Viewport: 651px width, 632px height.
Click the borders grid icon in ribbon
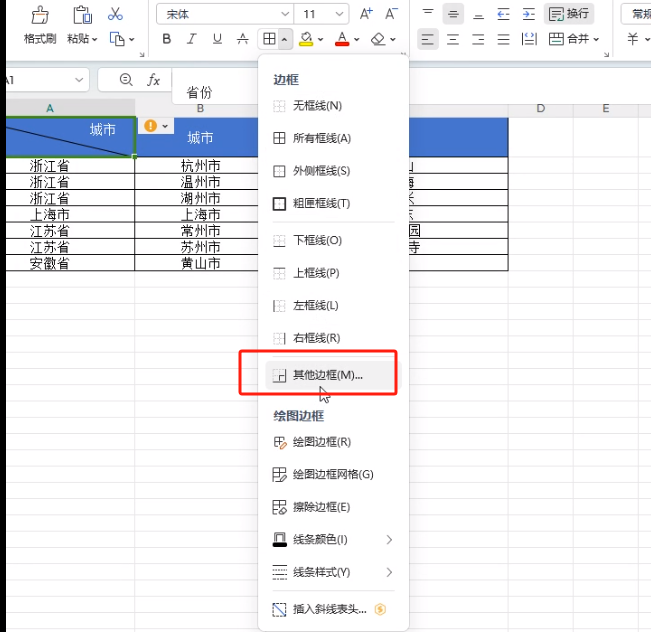pyautogui.click(x=269, y=39)
